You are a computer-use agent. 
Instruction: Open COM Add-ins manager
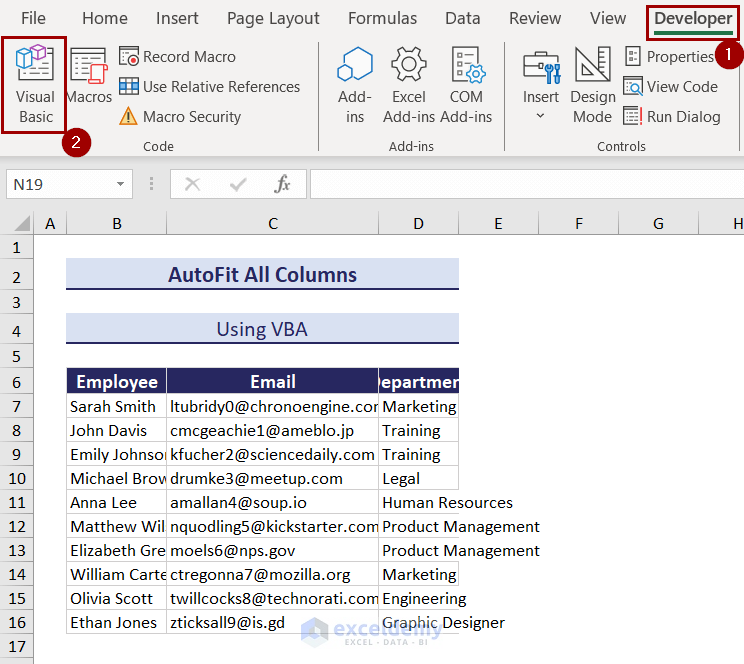coord(466,85)
